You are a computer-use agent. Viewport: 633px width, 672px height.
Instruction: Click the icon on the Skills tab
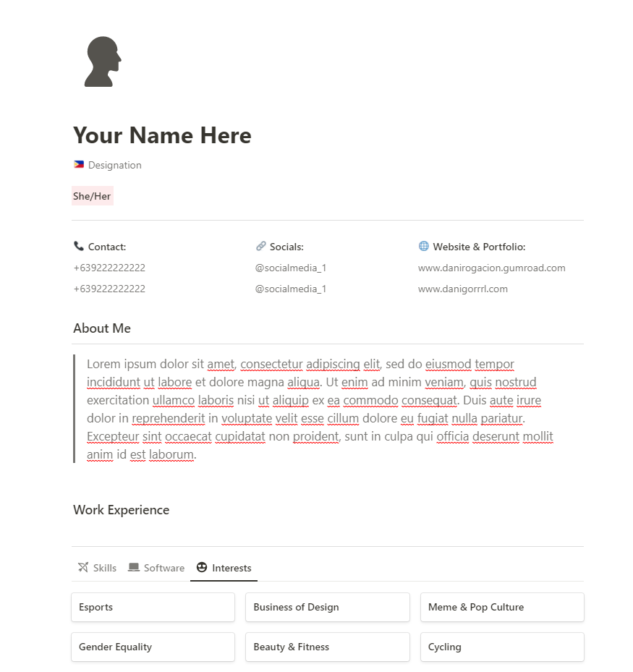pyautogui.click(x=83, y=568)
